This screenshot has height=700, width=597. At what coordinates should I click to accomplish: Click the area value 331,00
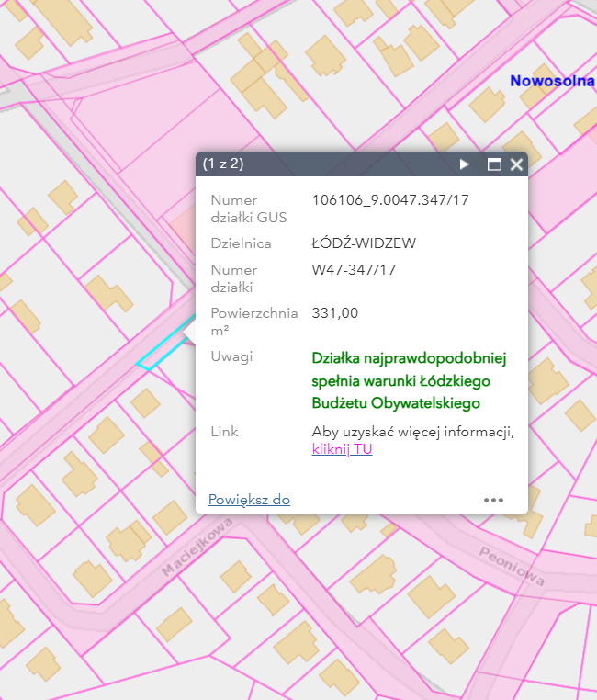[x=335, y=313]
